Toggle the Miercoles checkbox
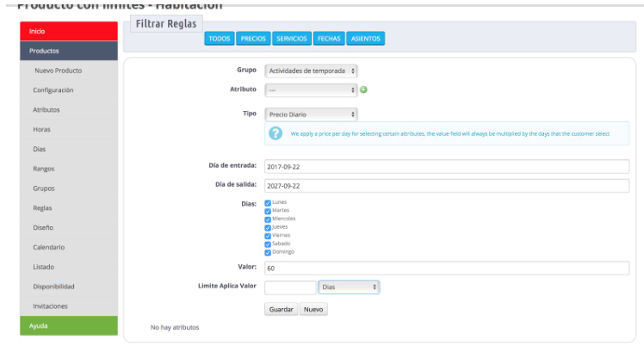This screenshot has height=346, width=644. 268,219
